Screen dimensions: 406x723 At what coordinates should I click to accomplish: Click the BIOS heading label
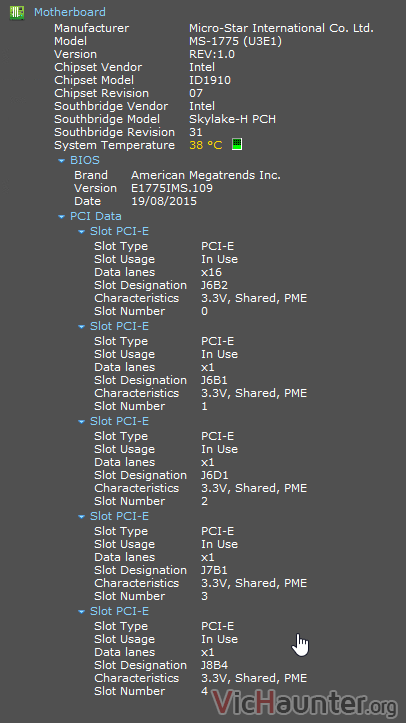[x=85, y=160]
